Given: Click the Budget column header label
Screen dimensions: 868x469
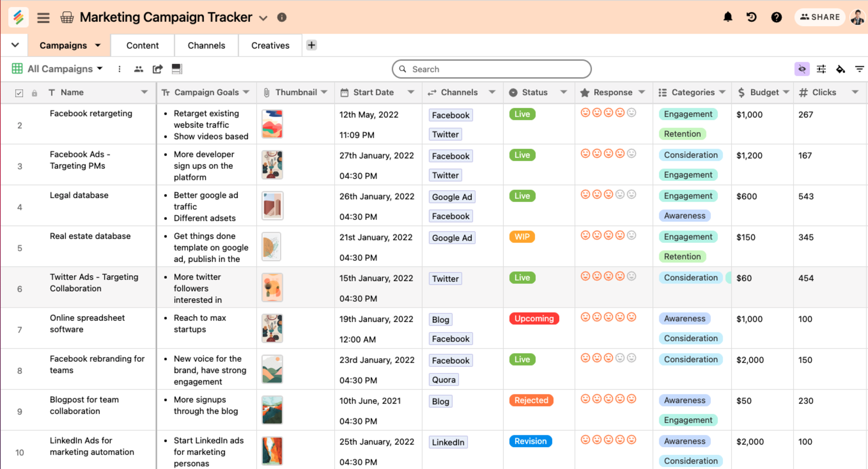Looking at the screenshot, I should 763,92.
